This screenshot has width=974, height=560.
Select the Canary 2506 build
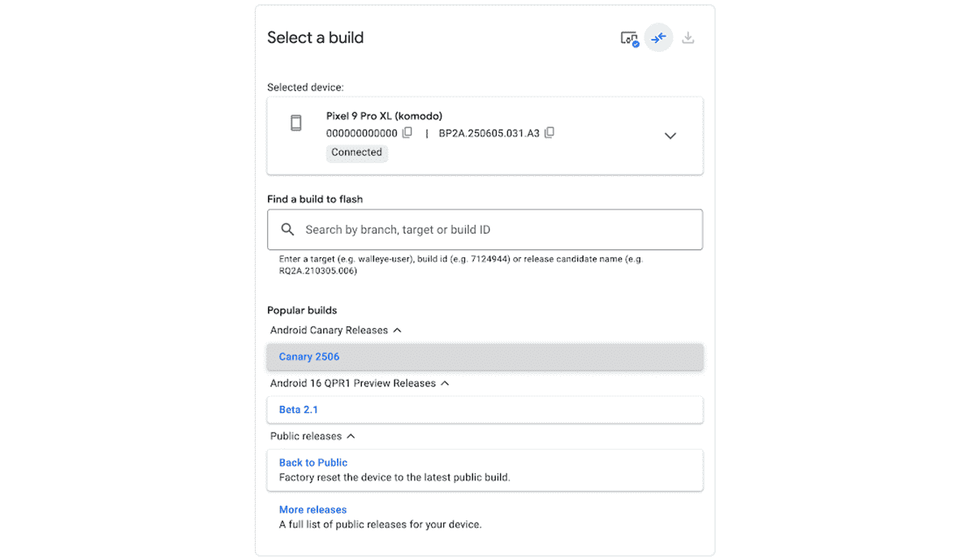(309, 357)
